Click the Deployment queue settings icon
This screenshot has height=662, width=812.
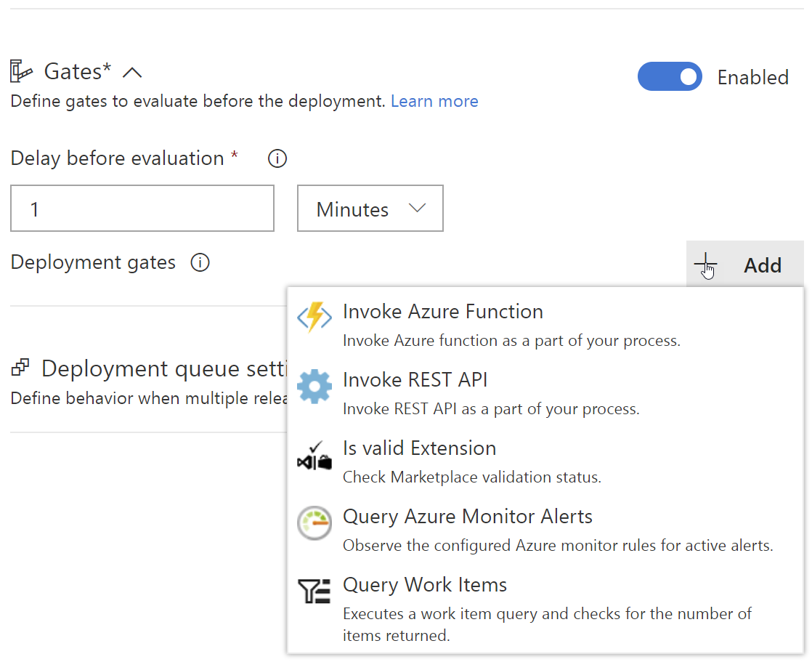click(21, 368)
